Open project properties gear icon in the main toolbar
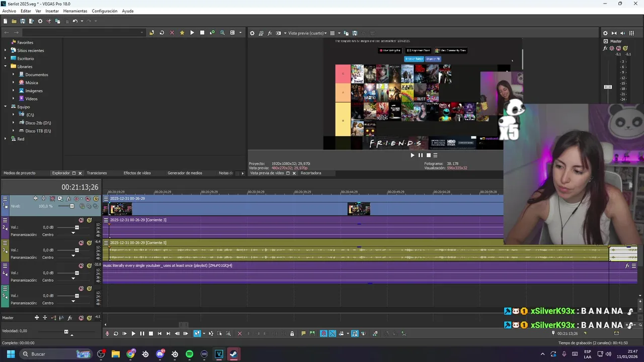 (x=40, y=21)
